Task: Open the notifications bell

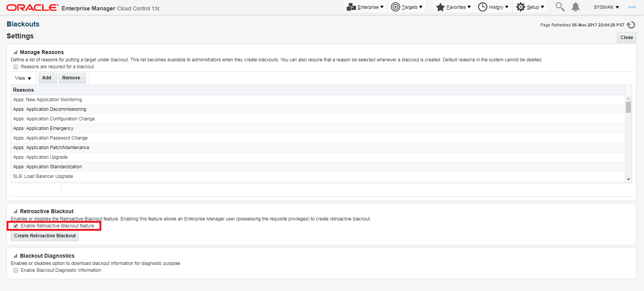Action: click(x=576, y=7)
